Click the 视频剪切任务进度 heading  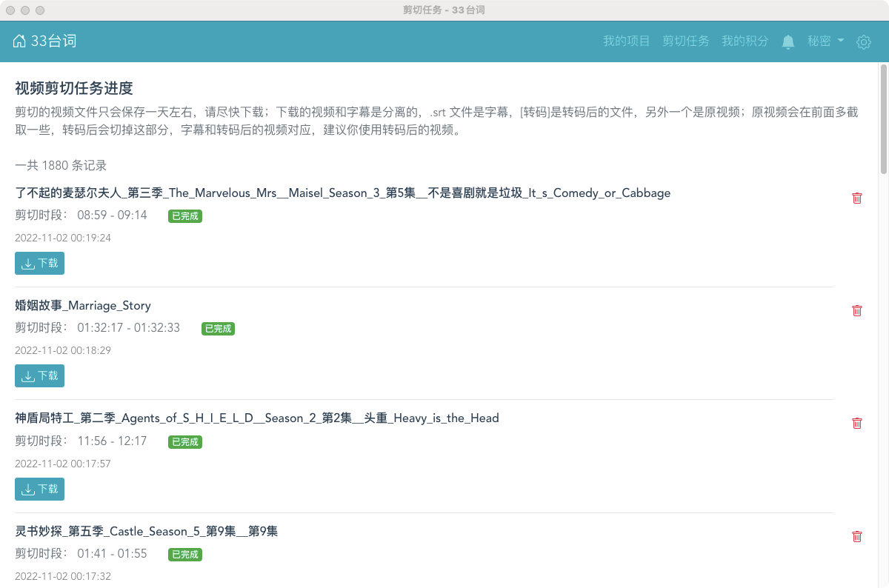tap(74, 88)
